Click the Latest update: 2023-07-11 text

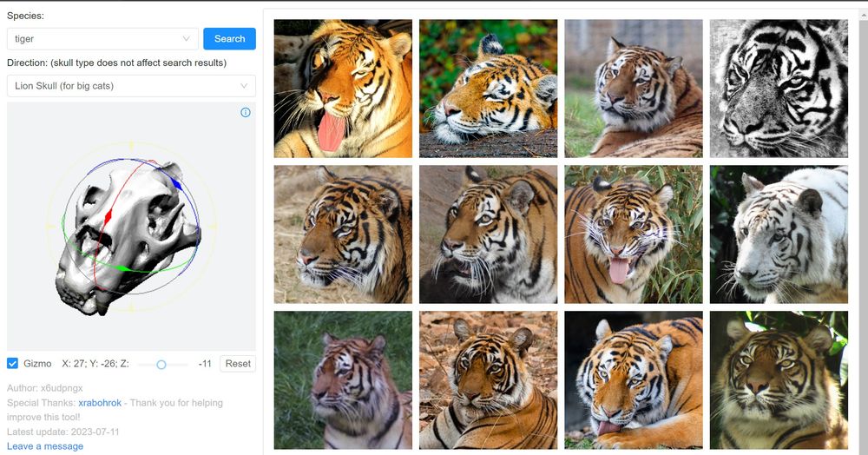(63, 432)
